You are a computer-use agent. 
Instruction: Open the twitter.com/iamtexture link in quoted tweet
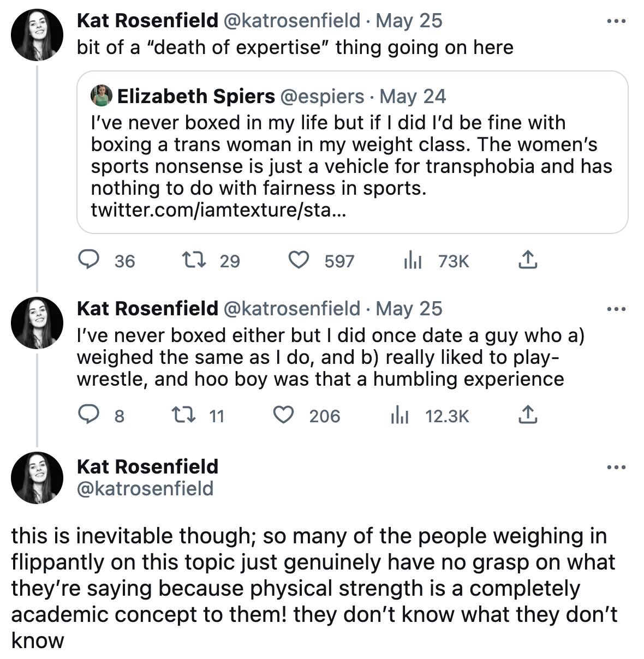[x=218, y=210]
